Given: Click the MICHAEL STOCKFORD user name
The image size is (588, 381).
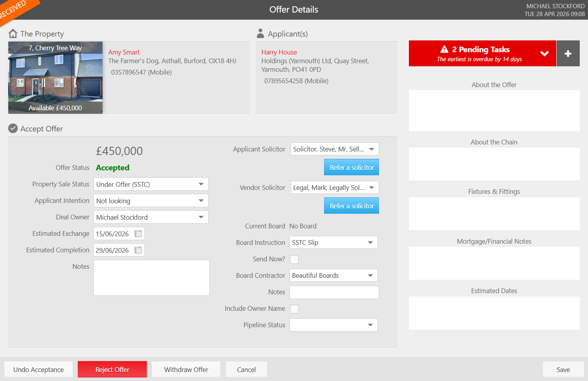Looking at the screenshot, I should point(555,6).
